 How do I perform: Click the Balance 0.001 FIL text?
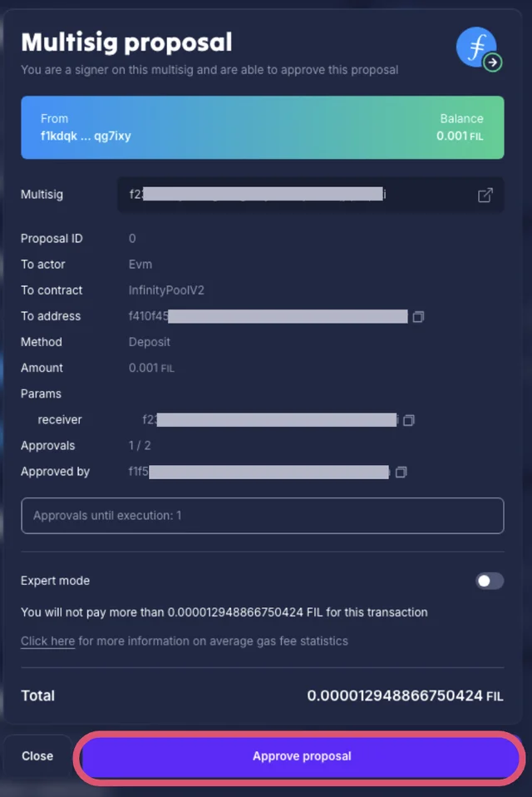pyautogui.click(x=460, y=136)
